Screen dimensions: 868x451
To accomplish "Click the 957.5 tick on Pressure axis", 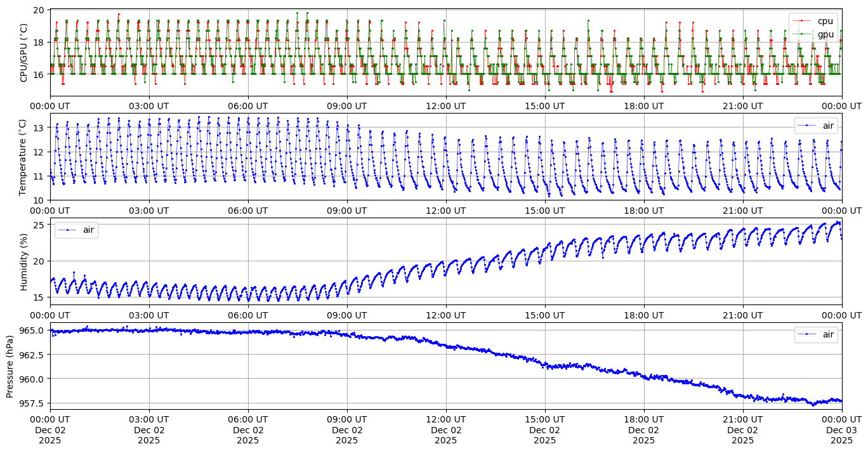I will point(32,403).
